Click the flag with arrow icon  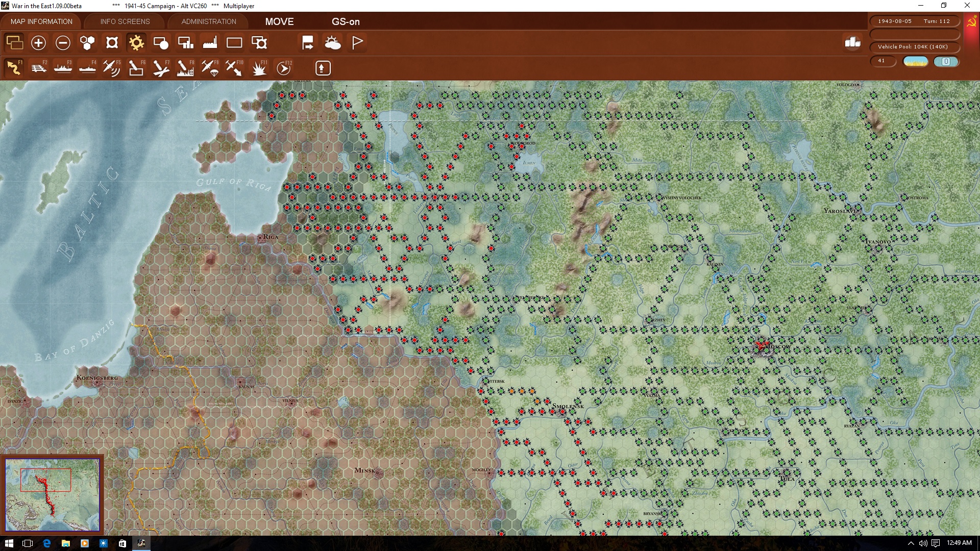[308, 43]
